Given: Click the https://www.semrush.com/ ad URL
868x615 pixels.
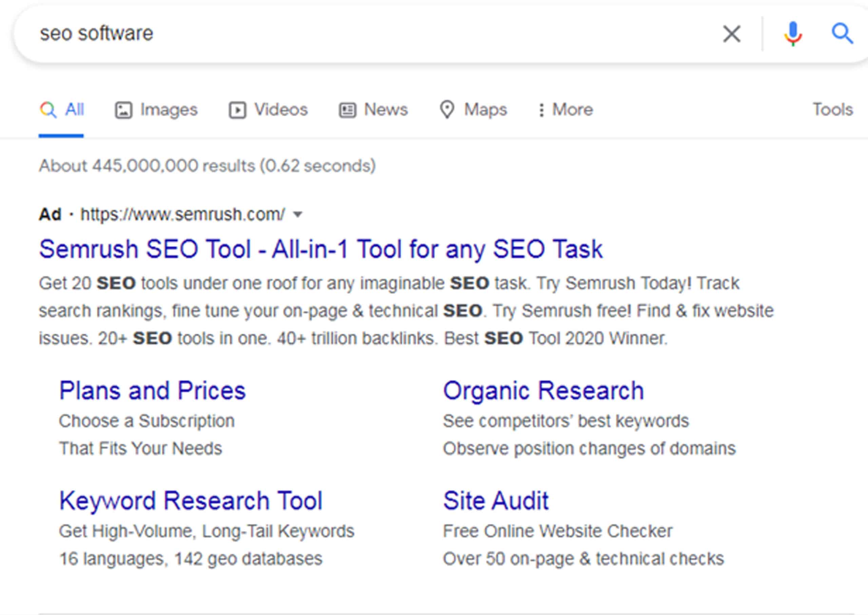Looking at the screenshot, I should pyautogui.click(x=182, y=214).
